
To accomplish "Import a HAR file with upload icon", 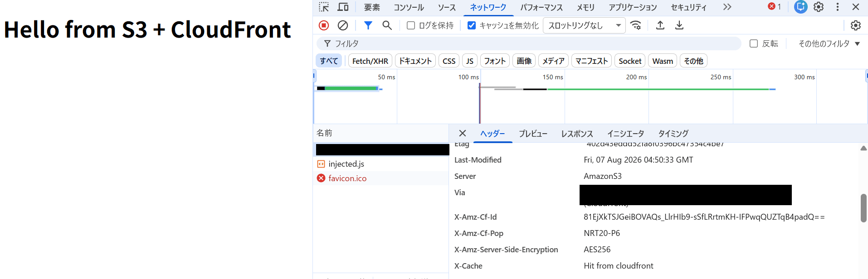I will (x=660, y=25).
